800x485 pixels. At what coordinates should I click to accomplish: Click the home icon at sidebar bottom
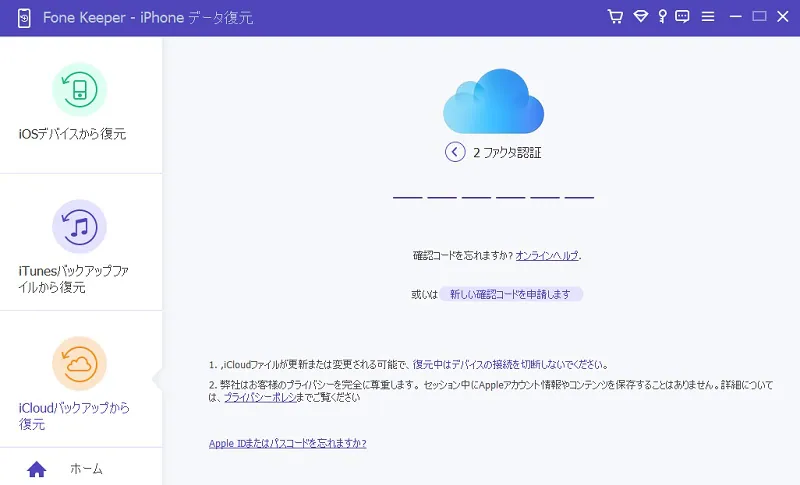(37, 469)
